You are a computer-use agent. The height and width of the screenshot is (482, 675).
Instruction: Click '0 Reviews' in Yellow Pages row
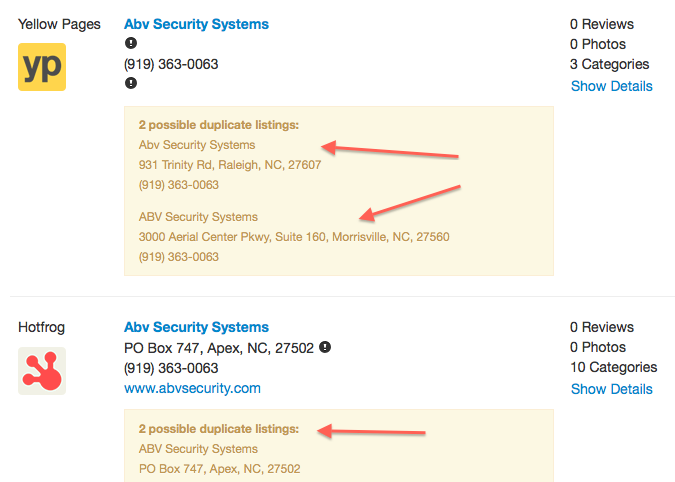(x=602, y=24)
